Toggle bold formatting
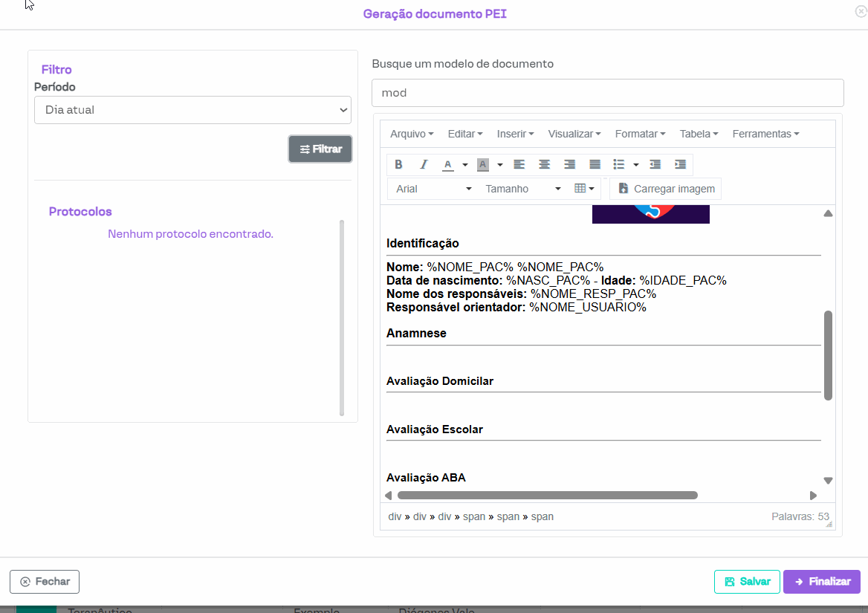The width and height of the screenshot is (868, 613). coord(398,164)
